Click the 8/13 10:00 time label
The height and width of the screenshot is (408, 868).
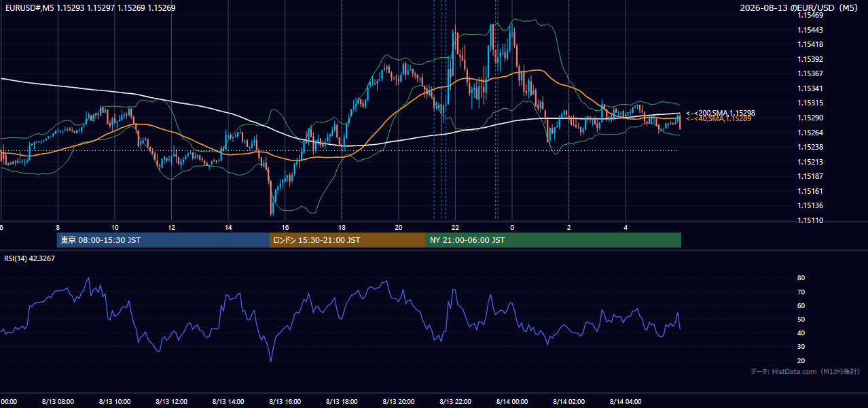coord(115,401)
